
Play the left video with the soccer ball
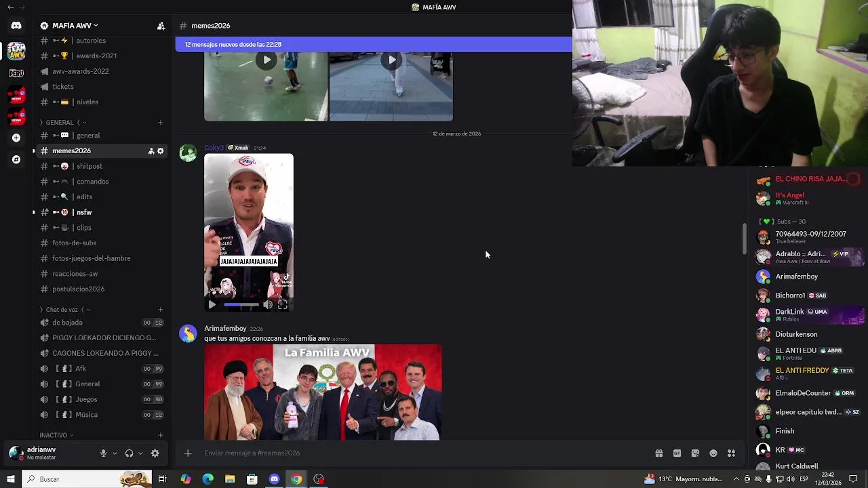click(267, 60)
